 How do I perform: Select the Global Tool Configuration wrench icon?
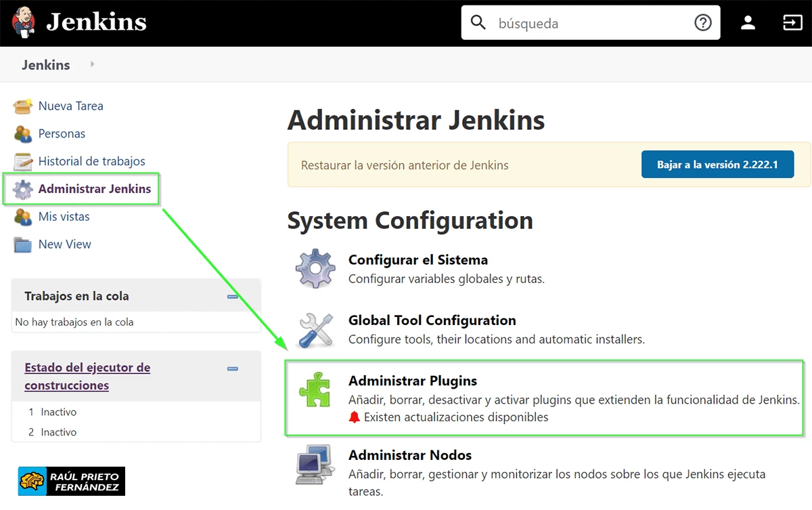click(x=315, y=329)
